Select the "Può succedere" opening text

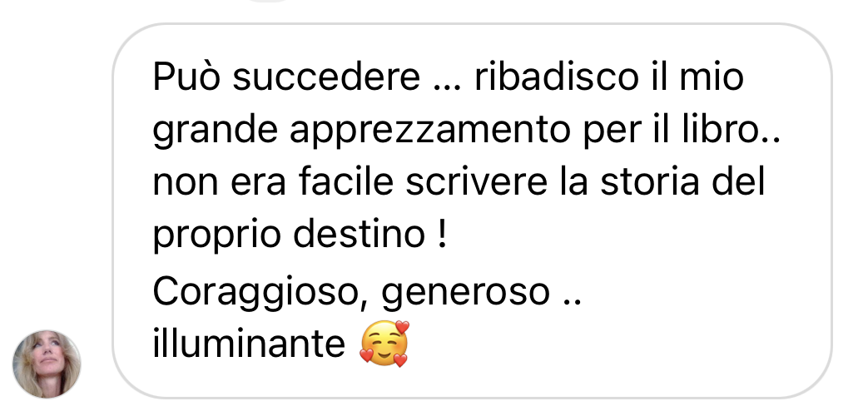click(x=286, y=77)
